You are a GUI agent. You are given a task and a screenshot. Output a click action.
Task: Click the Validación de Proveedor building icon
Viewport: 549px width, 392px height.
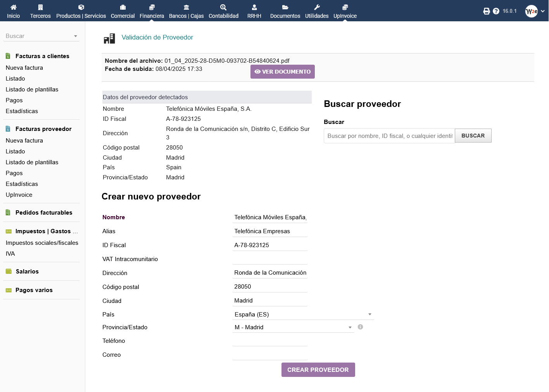(109, 38)
